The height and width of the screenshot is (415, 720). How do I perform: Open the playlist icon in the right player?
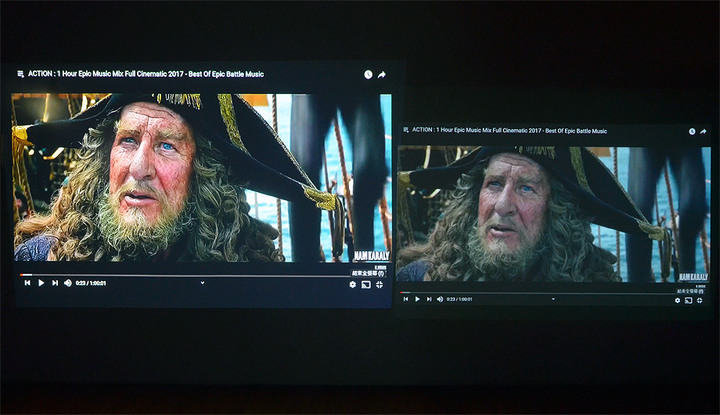[406, 130]
